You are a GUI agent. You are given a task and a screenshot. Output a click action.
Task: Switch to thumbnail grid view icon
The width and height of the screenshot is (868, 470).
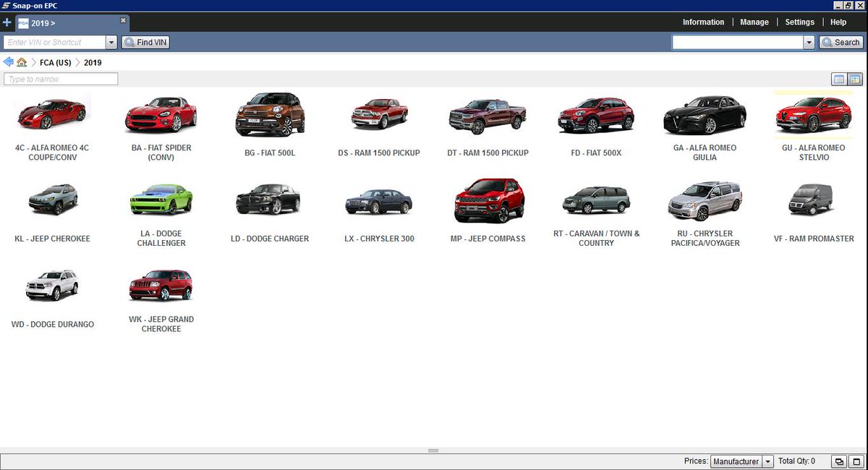854,79
